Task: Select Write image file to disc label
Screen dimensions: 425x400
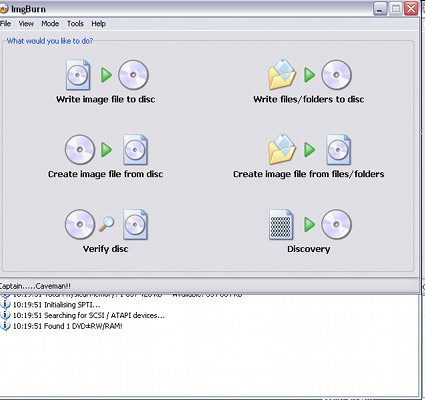Action: pos(106,99)
